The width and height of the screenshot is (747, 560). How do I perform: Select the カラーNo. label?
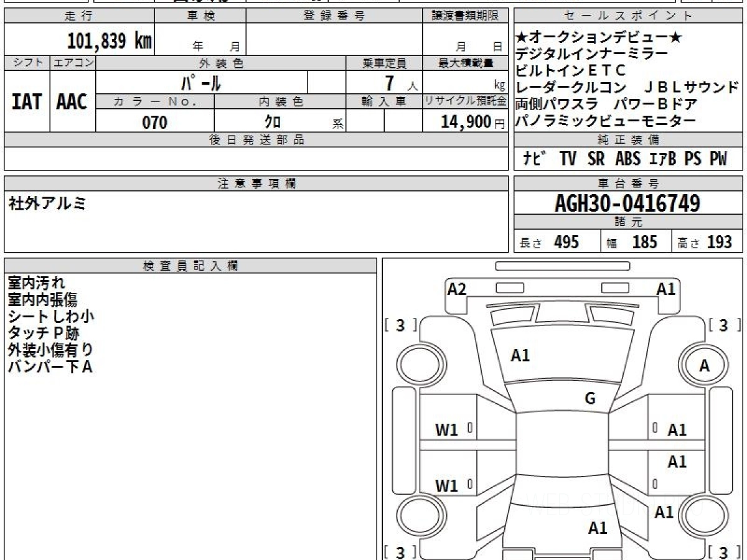(155, 101)
